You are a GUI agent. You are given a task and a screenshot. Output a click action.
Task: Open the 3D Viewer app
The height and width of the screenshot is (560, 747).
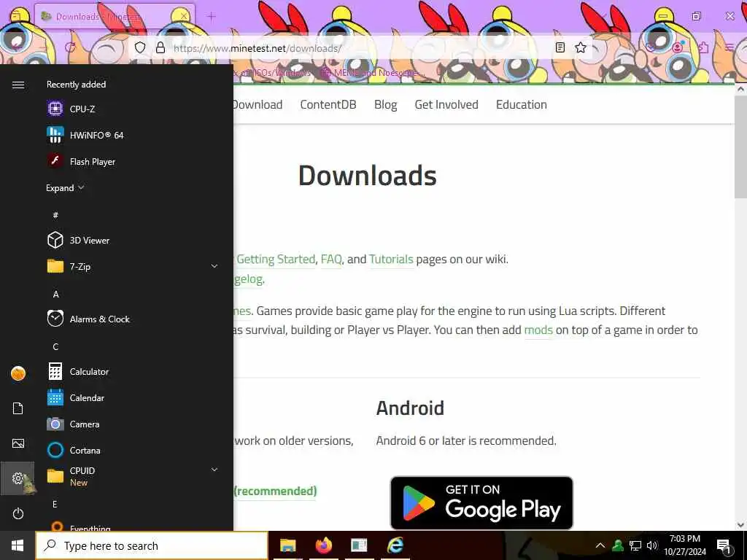[133, 241]
